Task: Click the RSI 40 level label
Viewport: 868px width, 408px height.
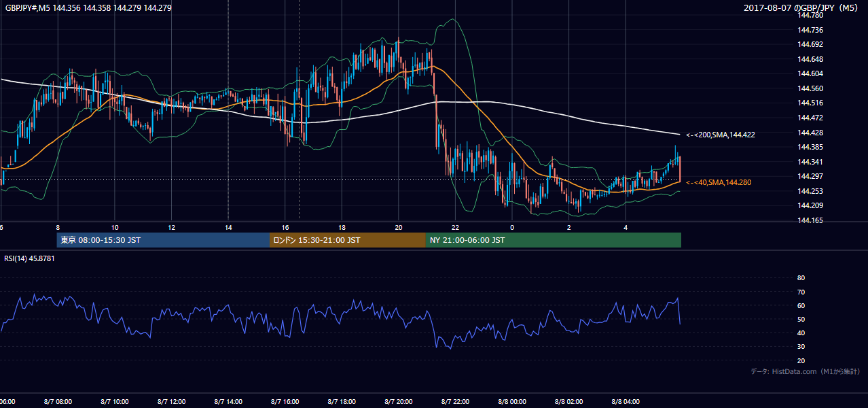Action: pos(801,333)
